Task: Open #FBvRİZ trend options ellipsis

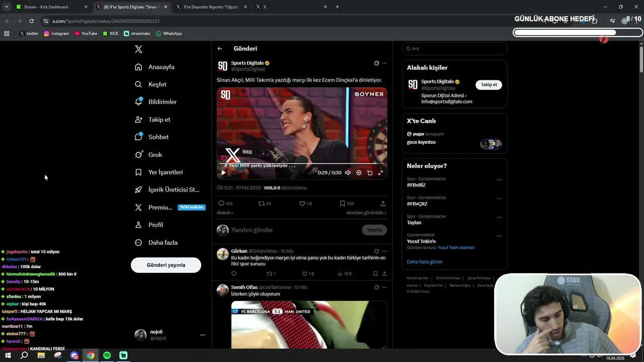Action: click(499, 179)
